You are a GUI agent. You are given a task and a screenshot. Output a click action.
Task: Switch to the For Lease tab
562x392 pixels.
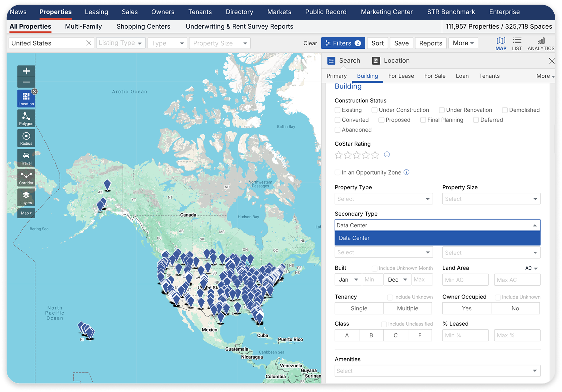tap(401, 76)
